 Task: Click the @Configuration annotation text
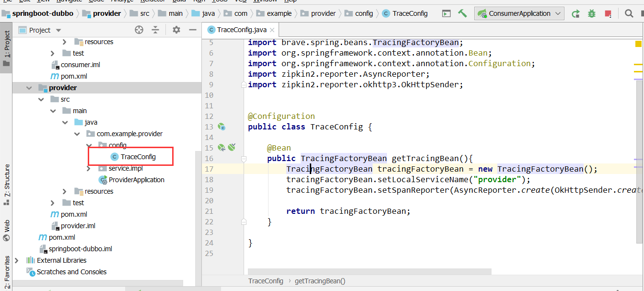pos(281,116)
